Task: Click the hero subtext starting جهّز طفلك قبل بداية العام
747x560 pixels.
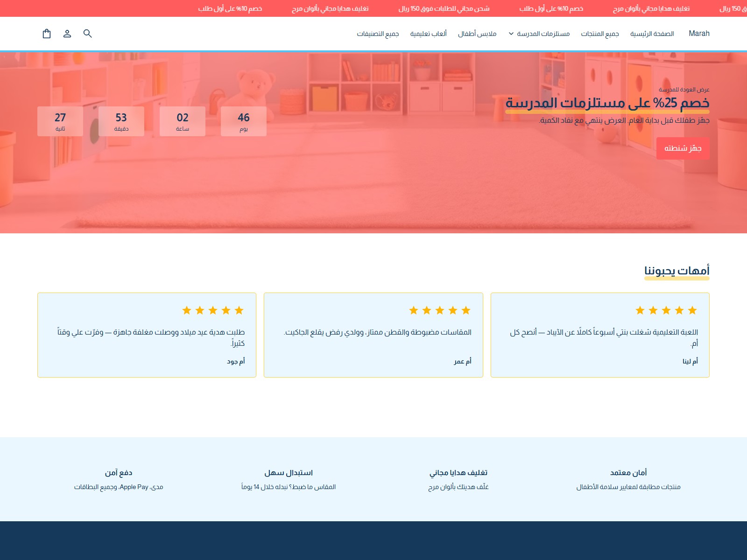Action: (x=625, y=120)
